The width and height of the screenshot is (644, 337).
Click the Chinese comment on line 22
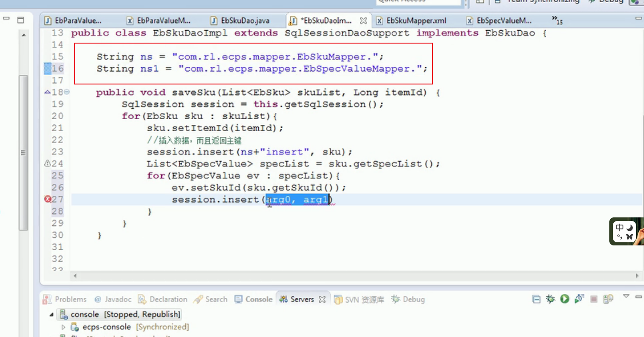194,140
